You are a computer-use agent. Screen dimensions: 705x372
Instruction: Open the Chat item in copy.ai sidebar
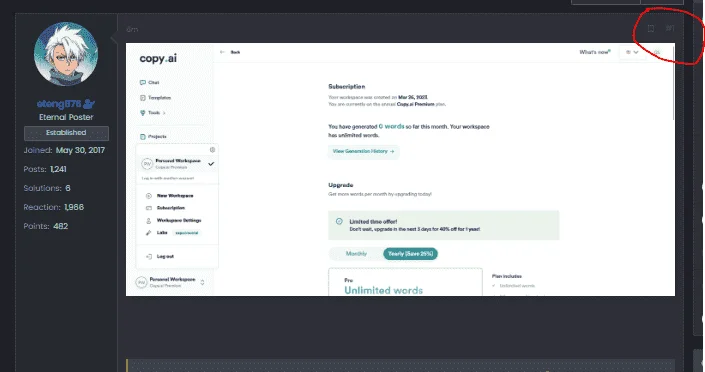(150, 82)
